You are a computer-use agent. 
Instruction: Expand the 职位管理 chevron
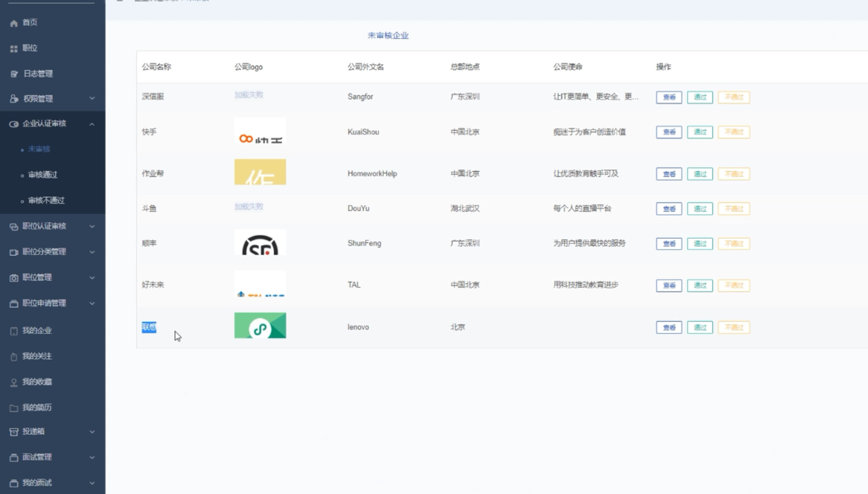(x=92, y=278)
